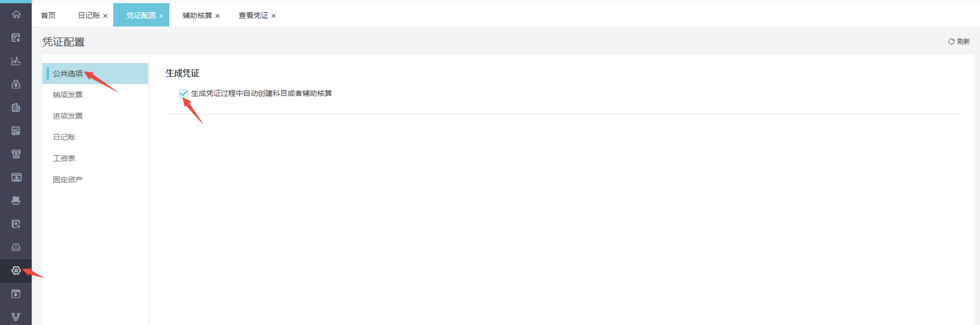Click the V logo icon in sidebar
Screen dimensions: 980x325
[16, 317]
